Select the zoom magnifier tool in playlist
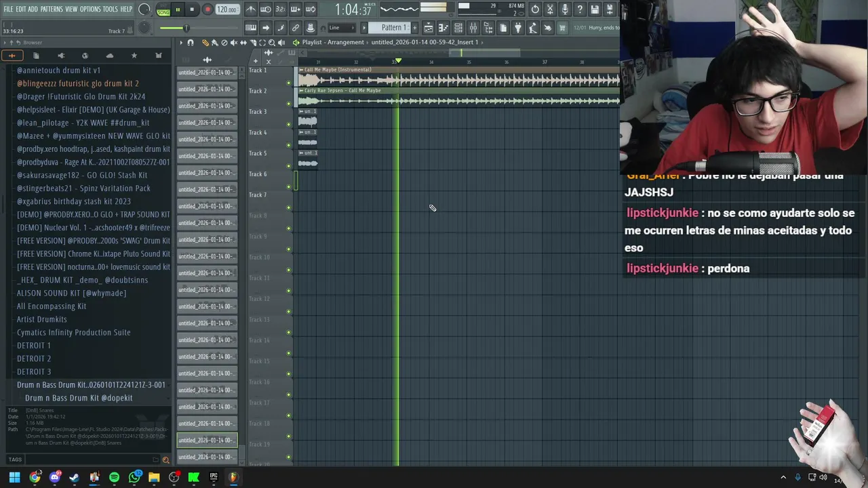The width and height of the screenshot is (868, 488). pyautogui.click(x=272, y=43)
